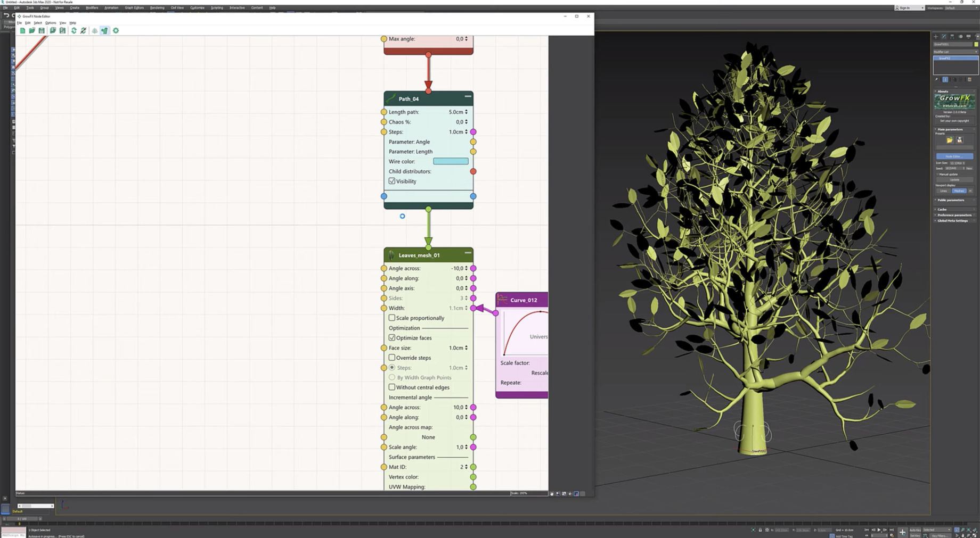Click the Paste nodes icon in node editor toolbar
Viewport: 980px width, 538px height.
62,30
